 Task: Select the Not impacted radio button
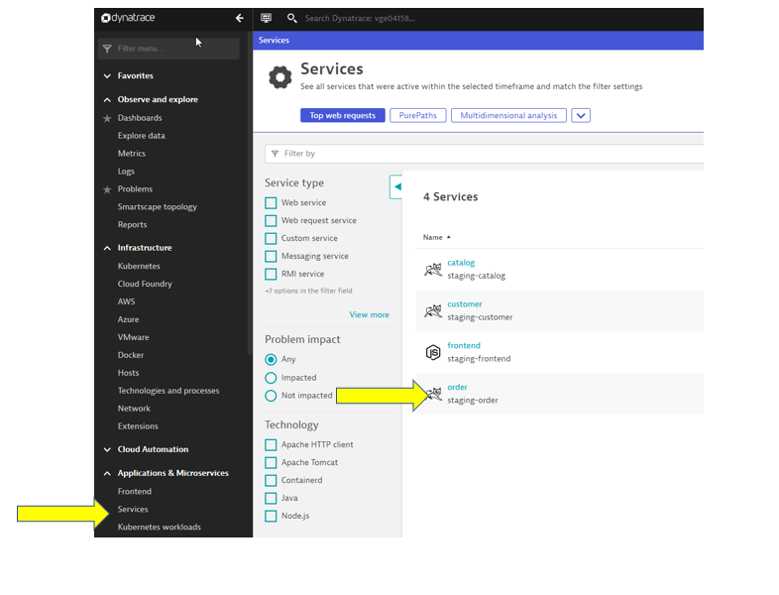coord(271,396)
